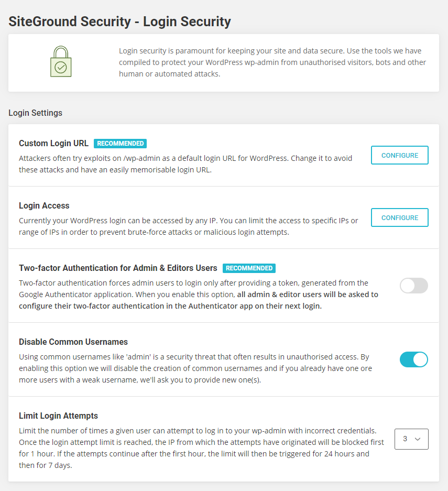The image size is (448, 491).
Task: Click the checkmark inside the padlock icon
Action: point(60,67)
